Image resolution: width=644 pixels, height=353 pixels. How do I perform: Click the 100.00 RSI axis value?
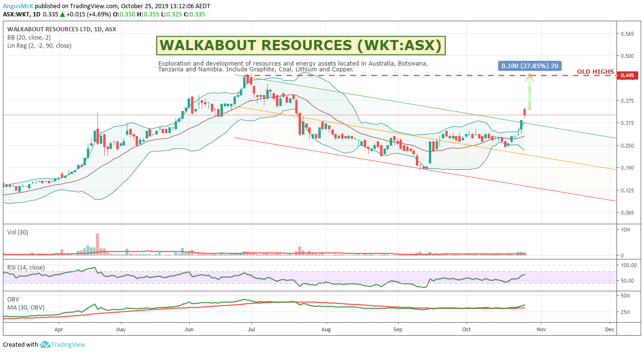pos(629,266)
